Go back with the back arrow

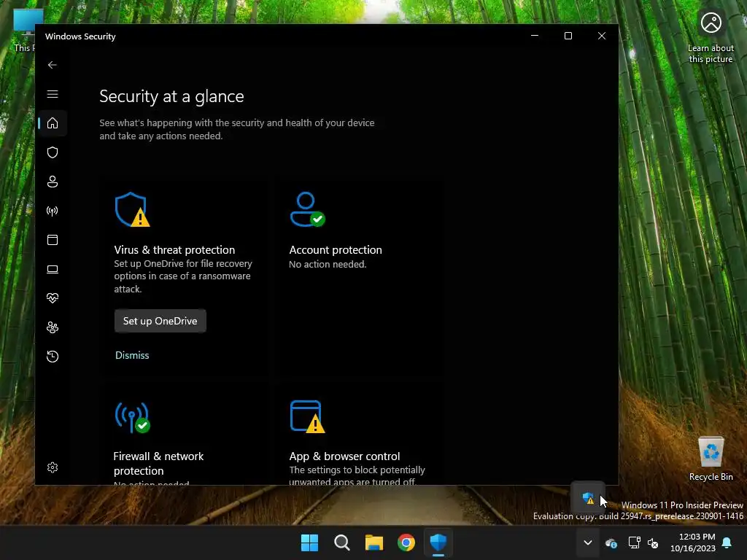tap(53, 65)
